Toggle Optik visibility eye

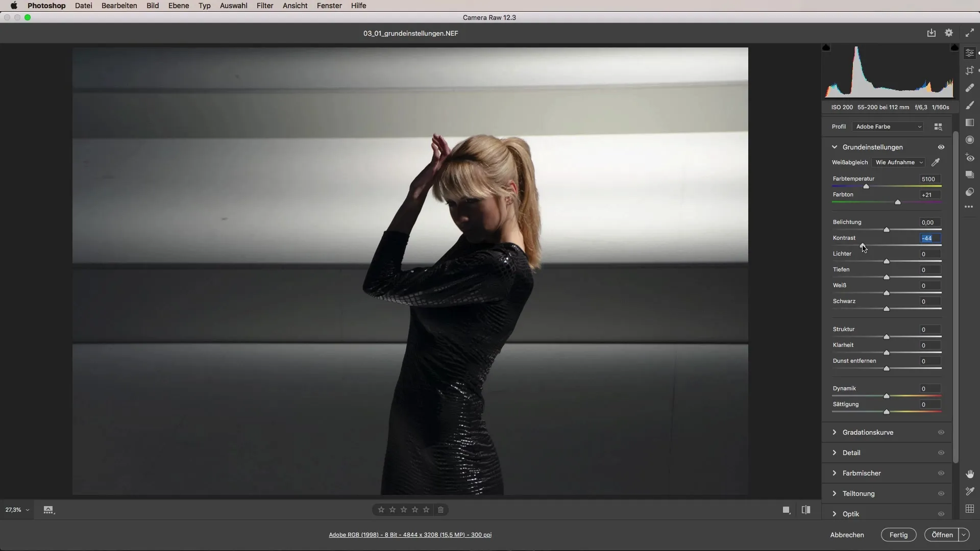(941, 514)
